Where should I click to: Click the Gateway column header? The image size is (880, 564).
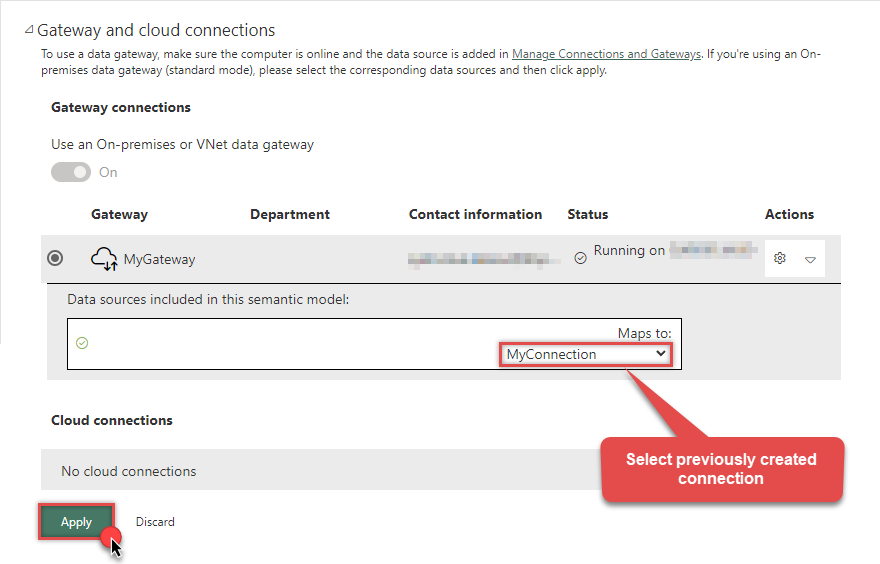(x=120, y=214)
